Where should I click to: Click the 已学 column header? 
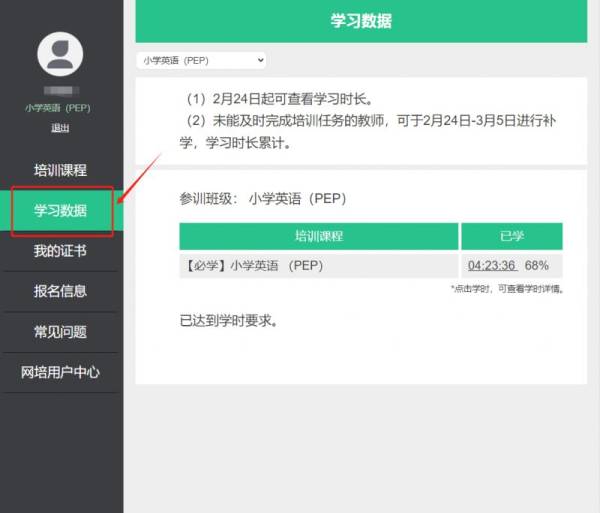tap(512, 236)
